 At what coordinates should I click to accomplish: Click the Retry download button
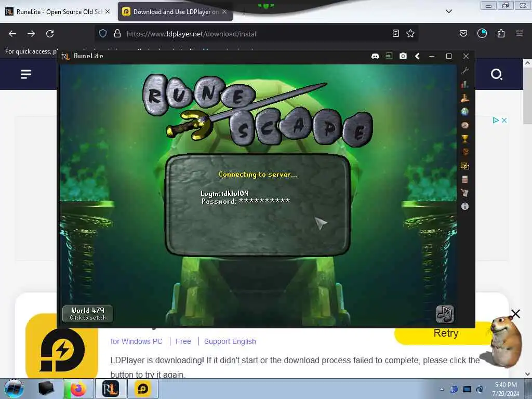pyautogui.click(x=446, y=334)
